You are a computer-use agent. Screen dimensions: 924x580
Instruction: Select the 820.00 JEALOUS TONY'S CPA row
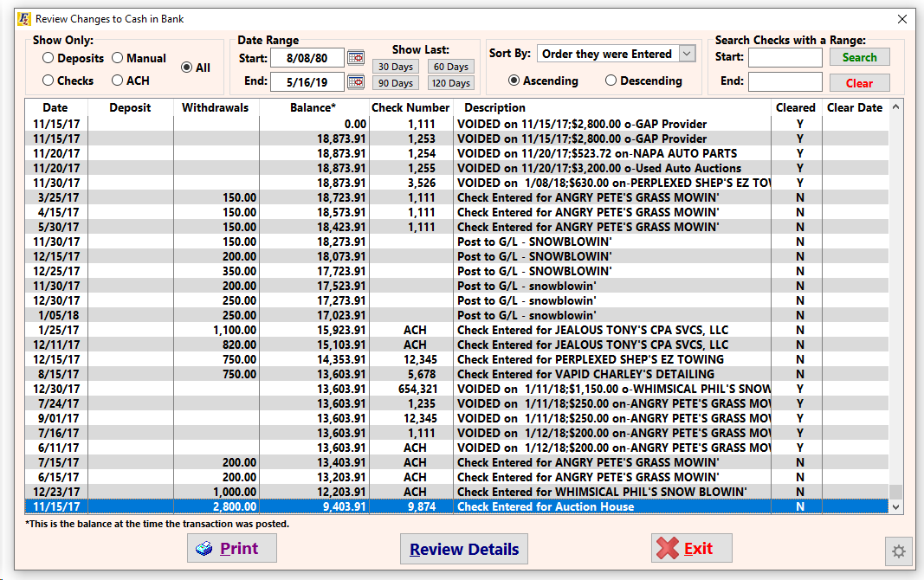[456, 345]
